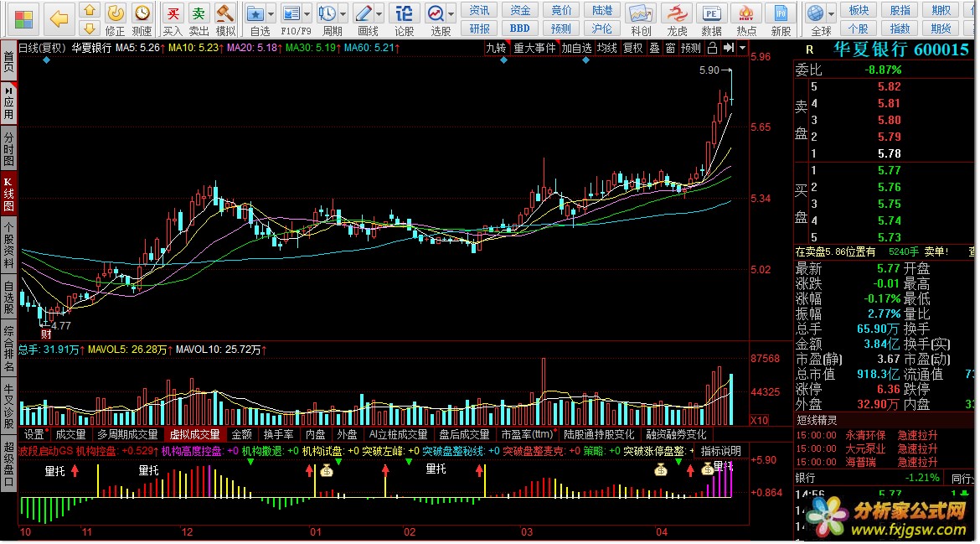Toggle 复权 price adjustment

tap(632, 48)
